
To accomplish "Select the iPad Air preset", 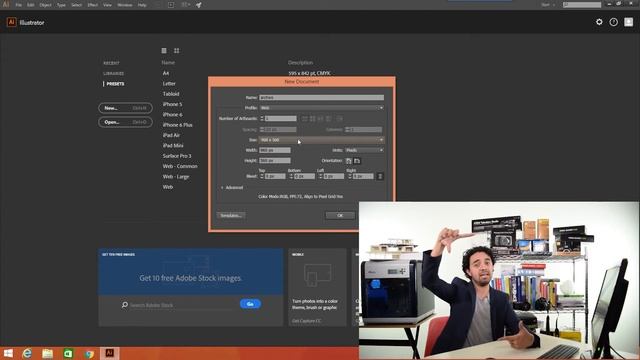I will point(171,135).
